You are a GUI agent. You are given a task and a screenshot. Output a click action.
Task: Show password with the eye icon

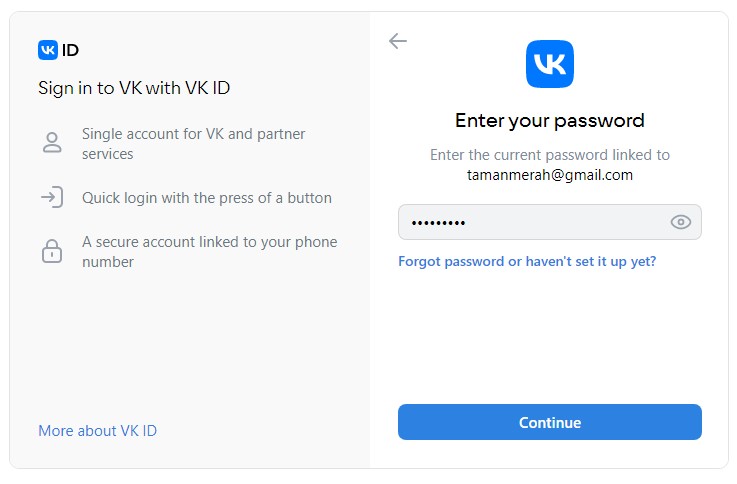click(x=681, y=222)
